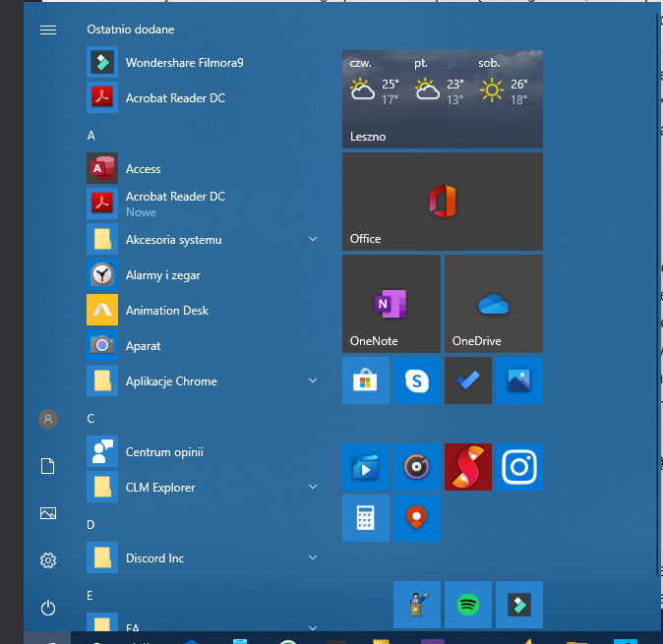Click the Start menu scrollbar
663x644 pixels.
click(x=658, y=294)
